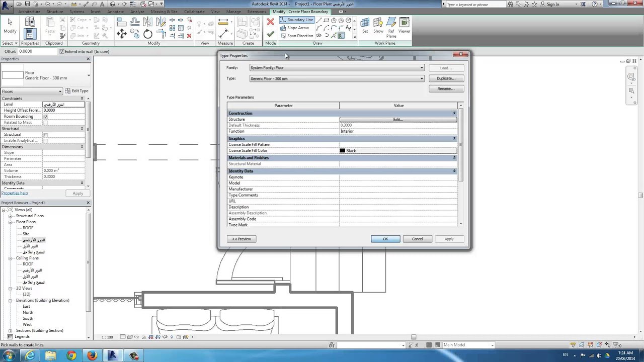Screen dimensions: 644x362
Task: Open the Floors filter dropdown in Properties
Action: [x=32, y=91]
